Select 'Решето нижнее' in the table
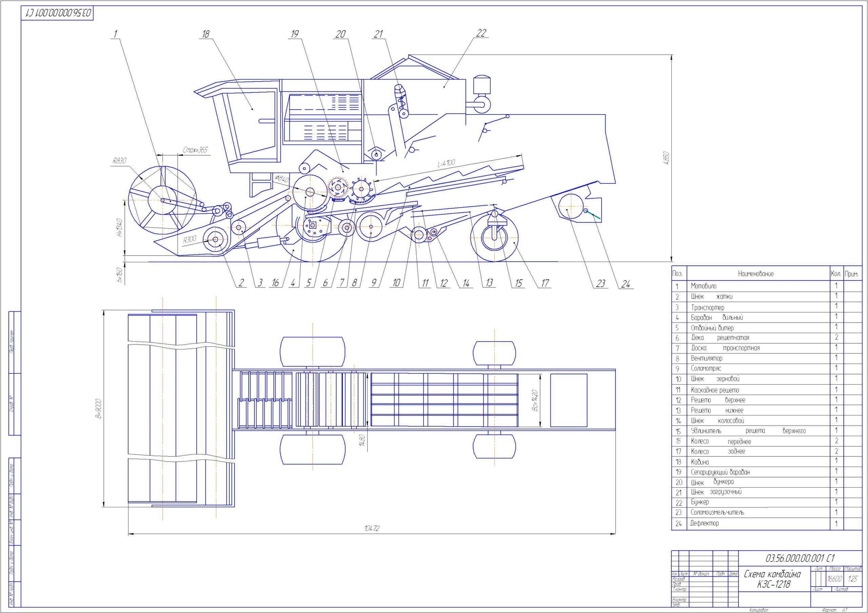The width and height of the screenshot is (868, 613). [x=767, y=410]
